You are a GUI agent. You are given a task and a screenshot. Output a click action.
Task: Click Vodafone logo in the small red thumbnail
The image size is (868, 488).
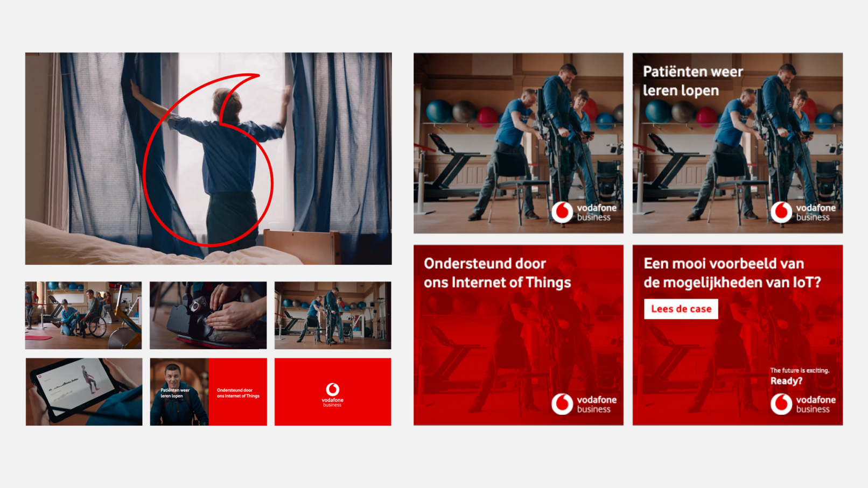tap(333, 394)
